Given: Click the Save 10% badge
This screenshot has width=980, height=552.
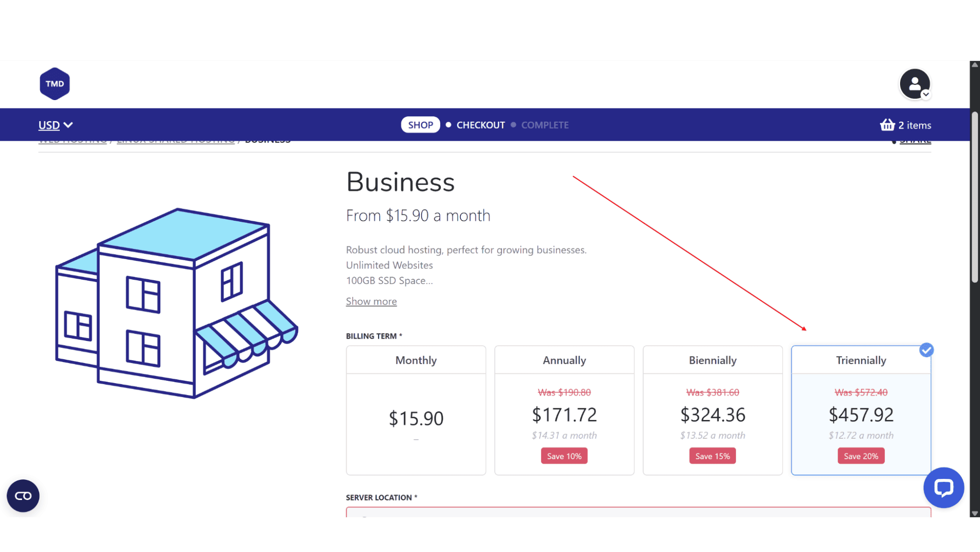Looking at the screenshot, I should click(564, 456).
